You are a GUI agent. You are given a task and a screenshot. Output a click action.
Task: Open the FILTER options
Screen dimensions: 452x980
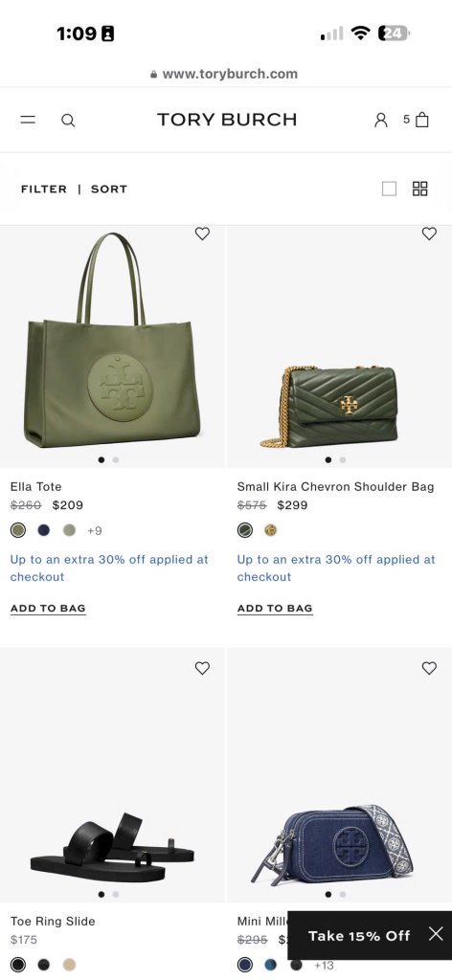pyautogui.click(x=44, y=189)
